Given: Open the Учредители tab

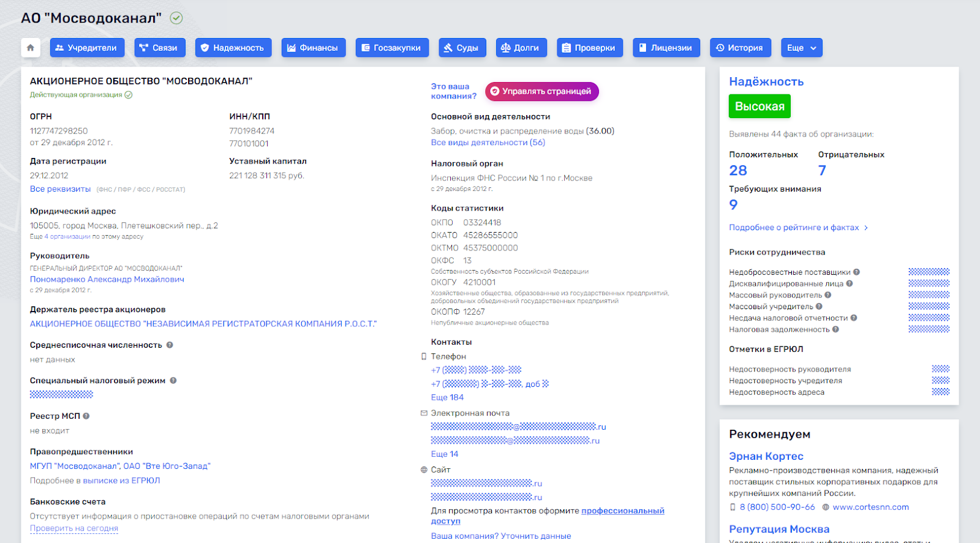Looking at the screenshot, I should coord(88,48).
